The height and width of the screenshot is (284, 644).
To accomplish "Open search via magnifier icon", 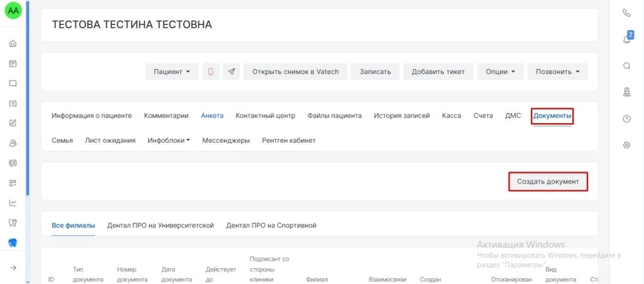I will pos(626,66).
